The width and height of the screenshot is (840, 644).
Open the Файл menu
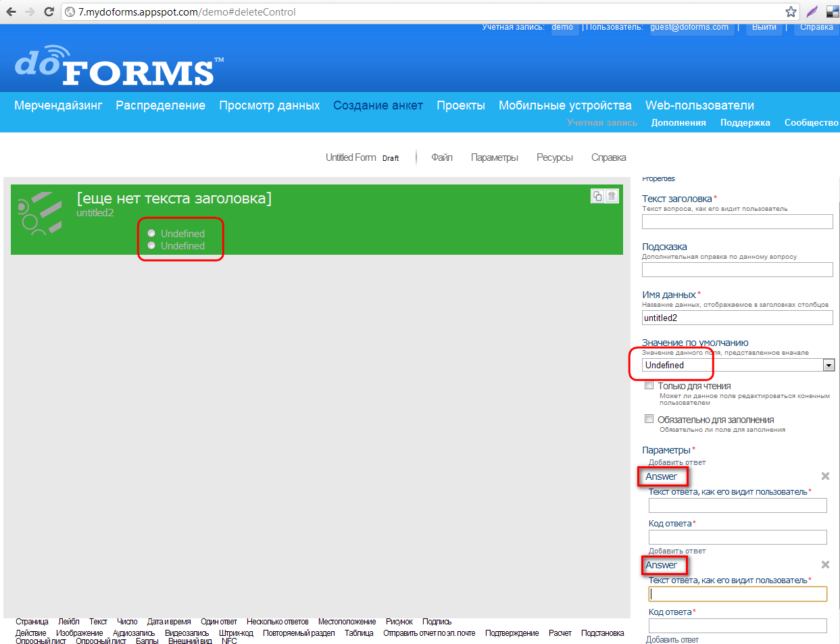[442, 157]
